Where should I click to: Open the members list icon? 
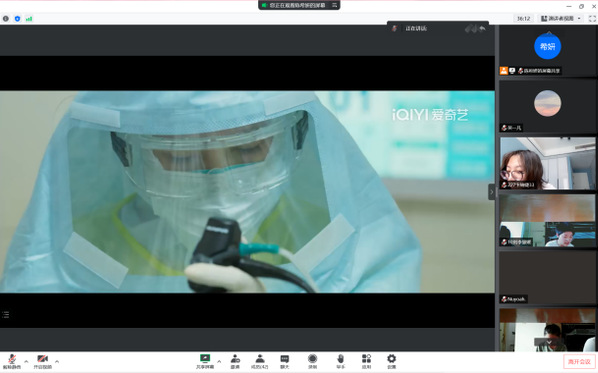pyautogui.click(x=260, y=362)
